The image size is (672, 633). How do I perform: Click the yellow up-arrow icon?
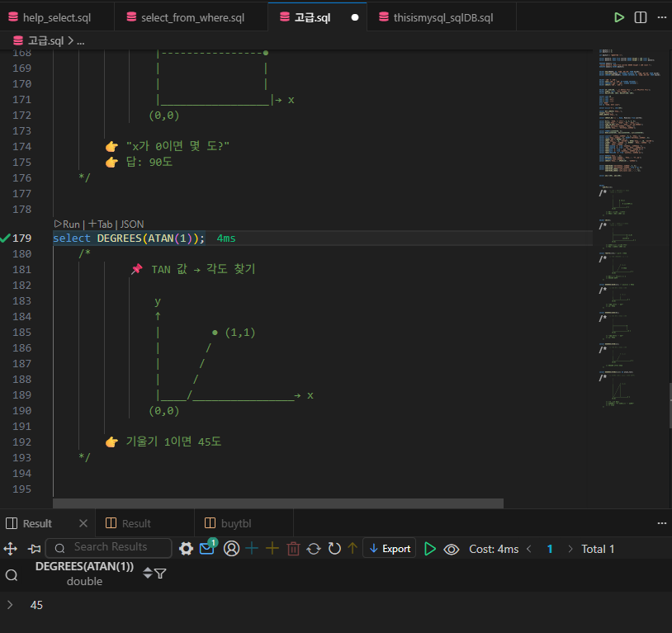[x=353, y=549]
